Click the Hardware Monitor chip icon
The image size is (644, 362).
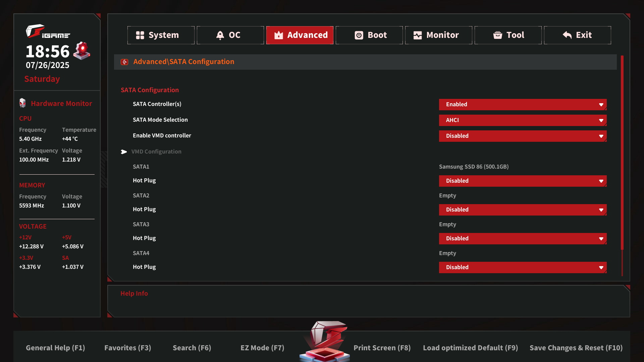click(22, 103)
